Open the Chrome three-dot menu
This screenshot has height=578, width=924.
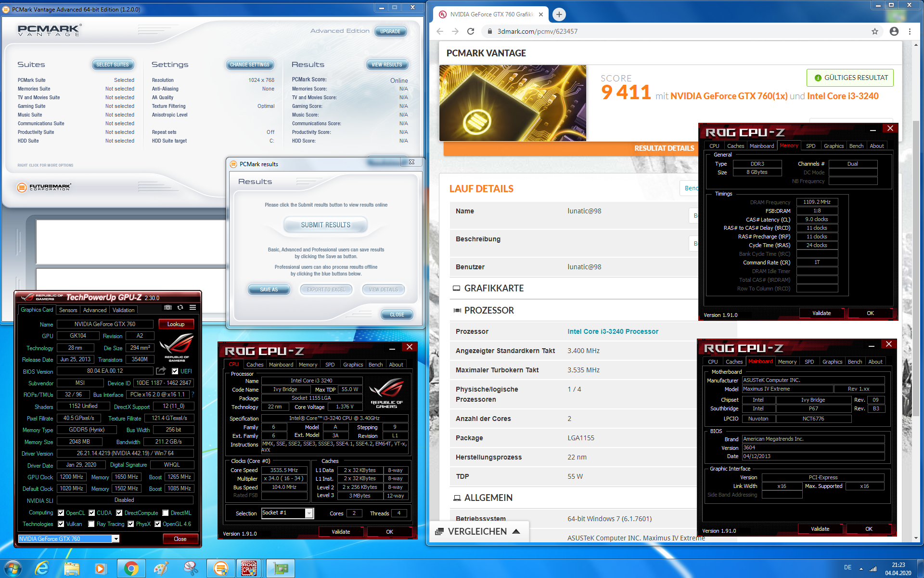(x=910, y=31)
